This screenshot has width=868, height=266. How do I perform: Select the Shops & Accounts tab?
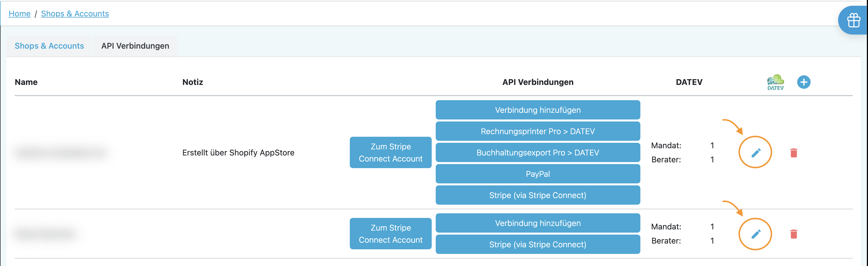click(49, 46)
